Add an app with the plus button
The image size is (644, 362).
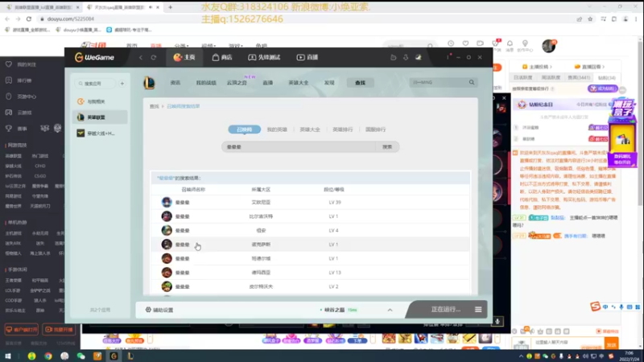[x=122, y=84]
